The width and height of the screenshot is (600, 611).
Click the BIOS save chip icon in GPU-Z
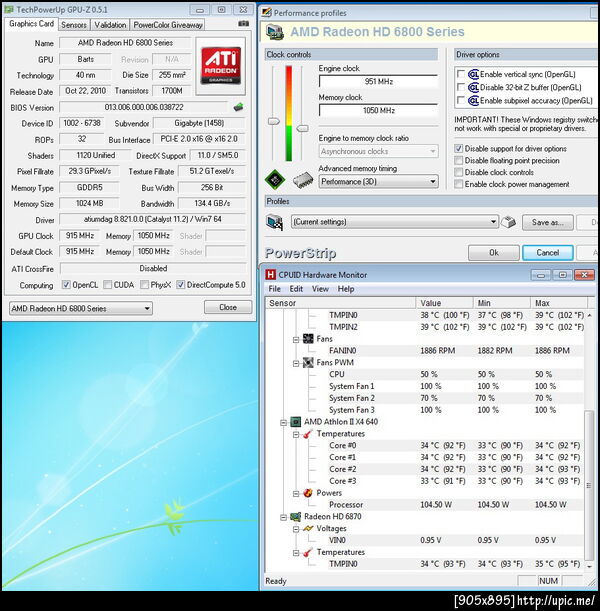pyautogui.click(x=238, y=107)
